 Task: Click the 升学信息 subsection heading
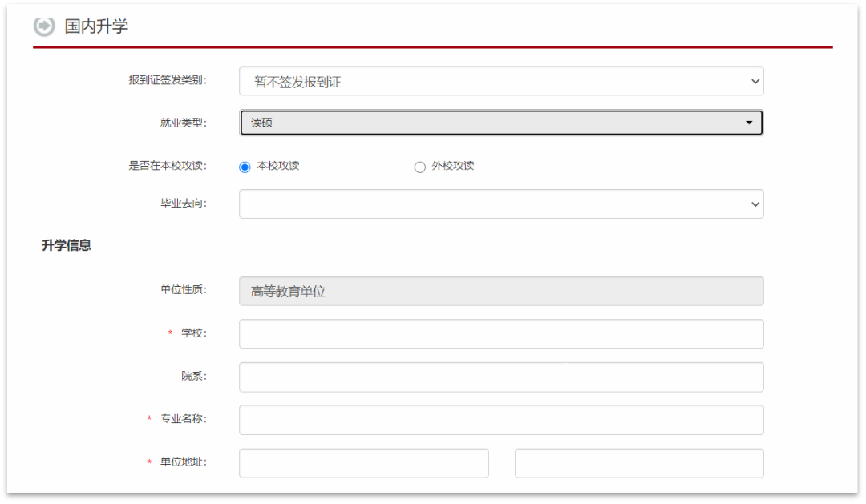pos(67,246)
